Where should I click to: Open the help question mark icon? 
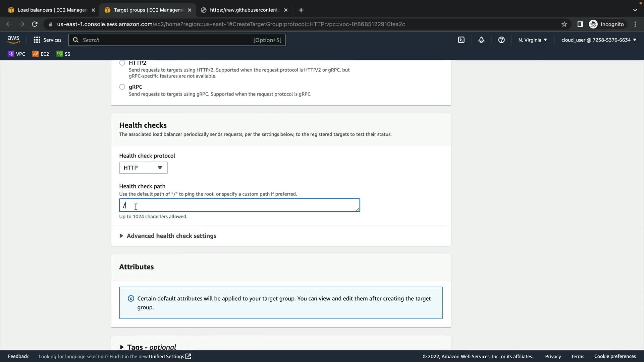pyautogui.click(x=501, y=40)
